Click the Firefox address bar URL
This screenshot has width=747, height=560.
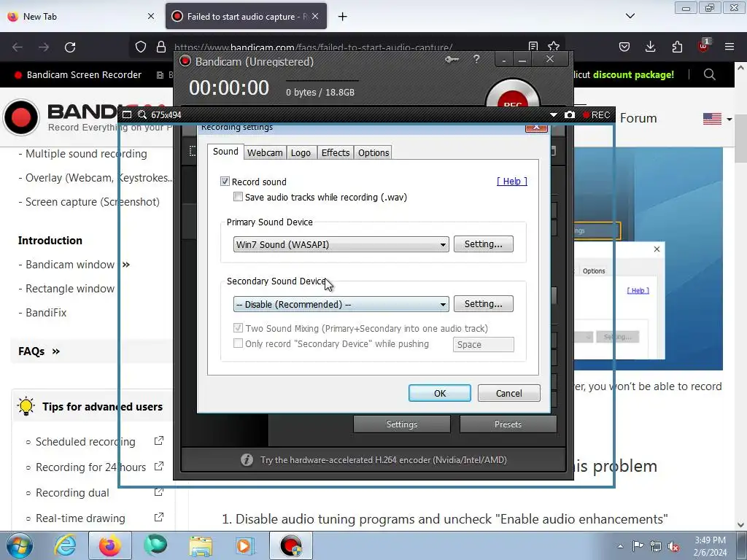coord(313,47)
